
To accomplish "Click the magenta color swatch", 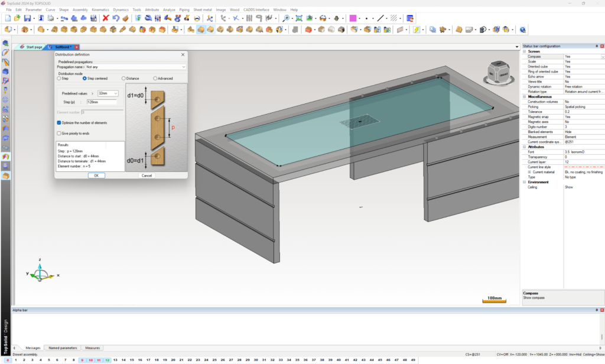I will tap(353, 18).
